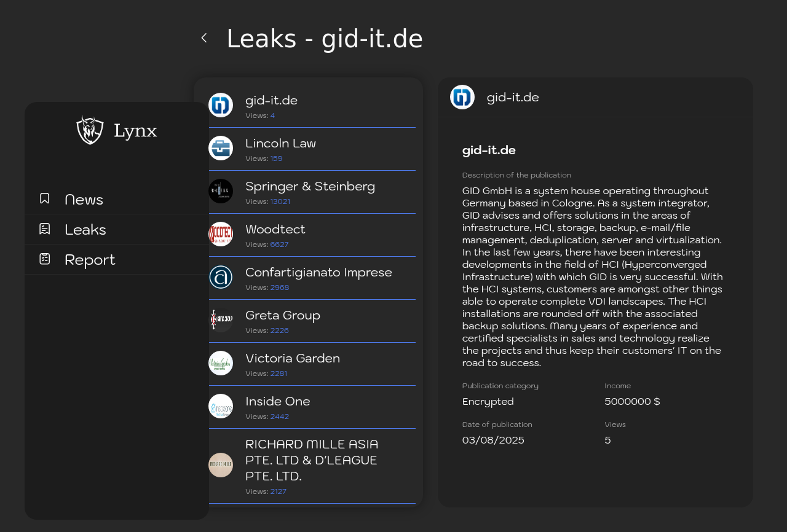Click the Woodtect logo
787x532 pixels.
[x=221, y=234]
